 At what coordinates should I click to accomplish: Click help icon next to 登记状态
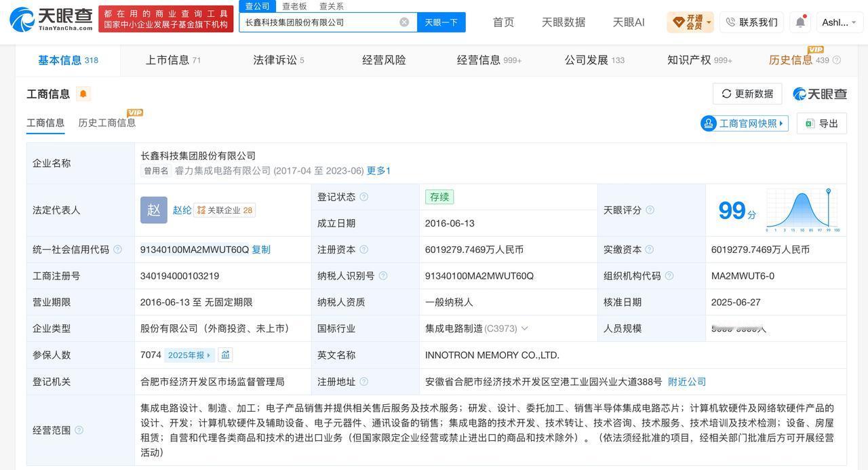364,197
